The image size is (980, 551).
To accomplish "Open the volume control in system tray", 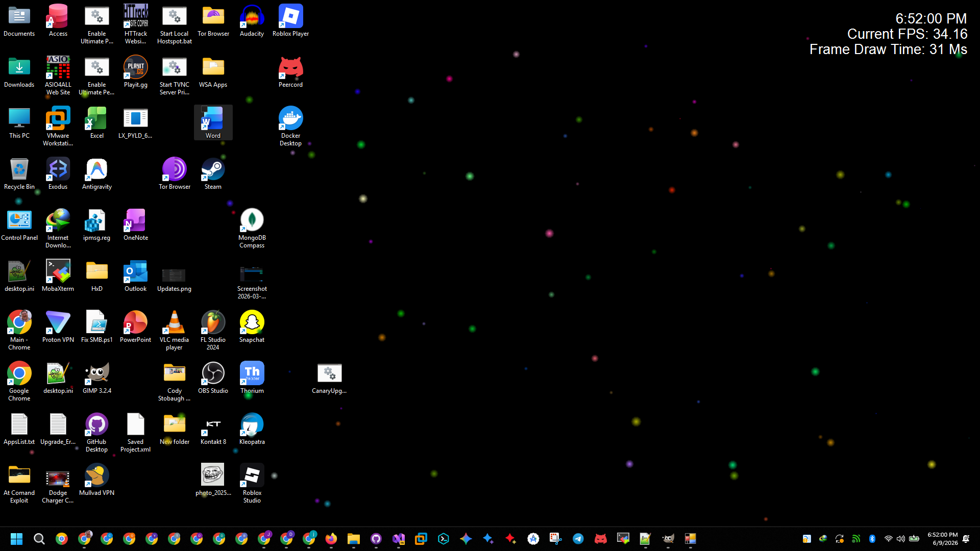I will (x=901, y=539).
